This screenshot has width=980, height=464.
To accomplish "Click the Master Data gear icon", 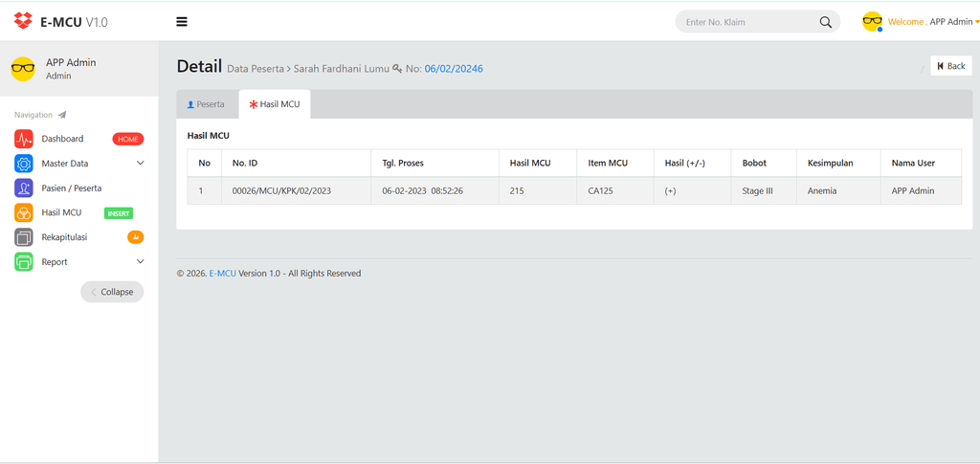I will [x=24, y=164].
